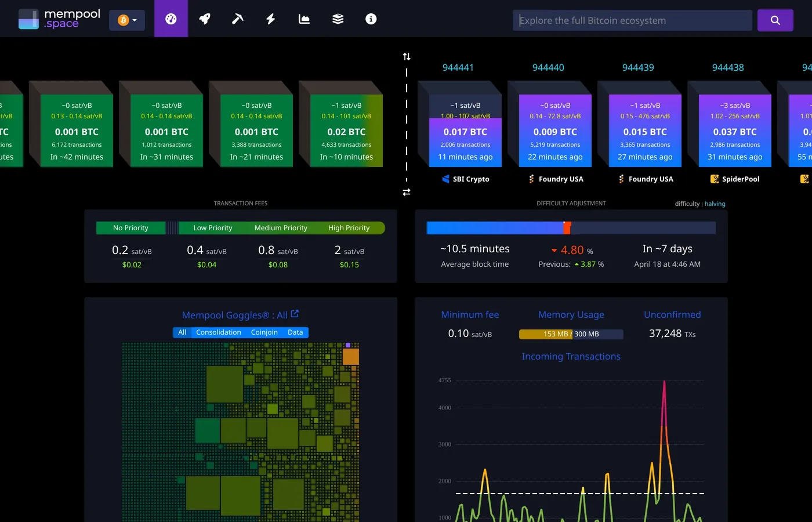
Task: Click the SpiderPool pool icon
Action: coord(715,179)
